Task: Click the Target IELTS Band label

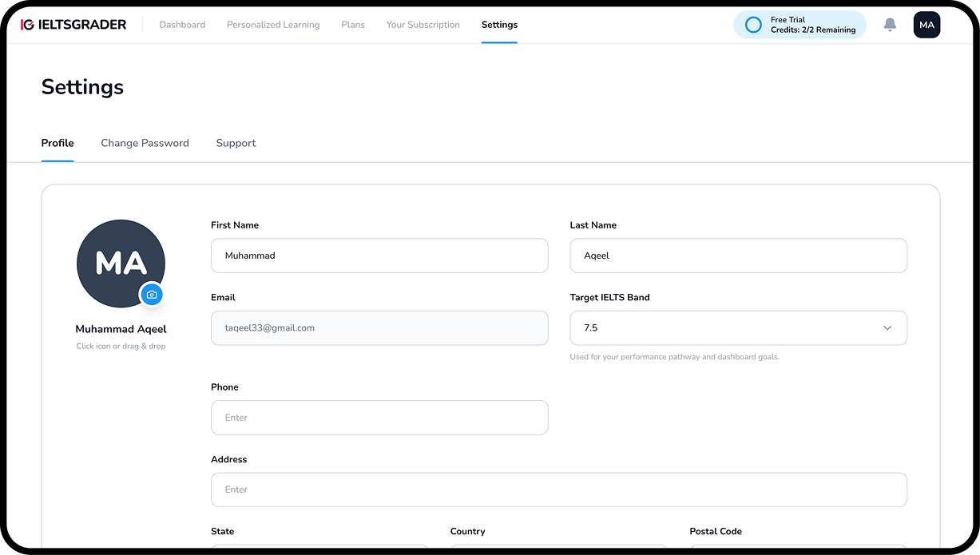Action: click(610, 297)
